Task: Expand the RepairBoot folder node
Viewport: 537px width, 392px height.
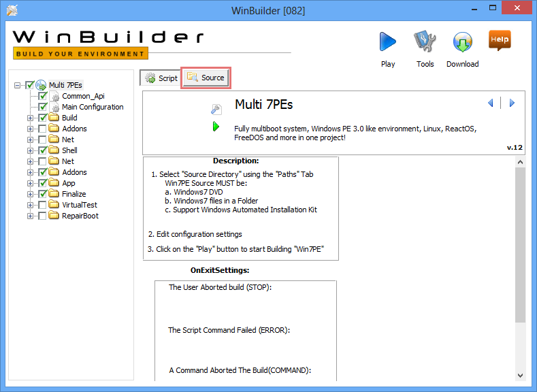Action: [30, 216]
